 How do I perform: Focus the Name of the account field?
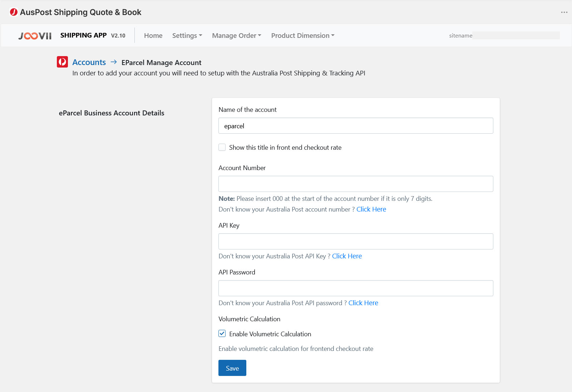[x=356, y=126]
